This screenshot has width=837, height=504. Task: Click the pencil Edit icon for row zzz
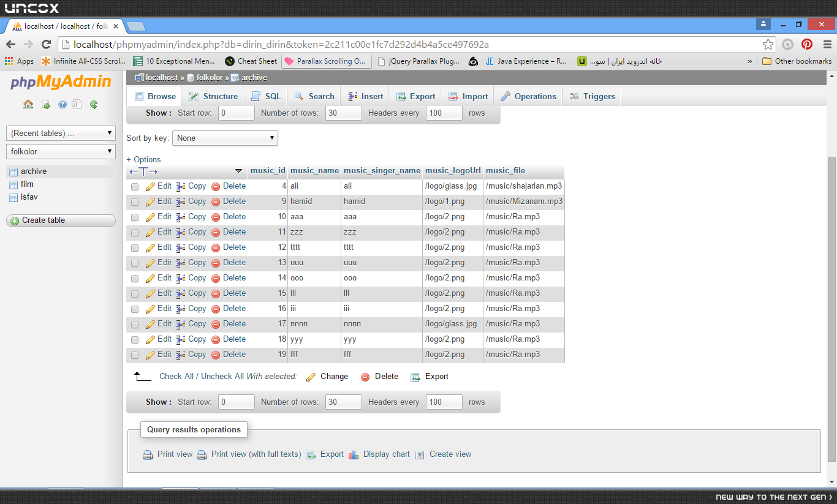coord(150,232)
